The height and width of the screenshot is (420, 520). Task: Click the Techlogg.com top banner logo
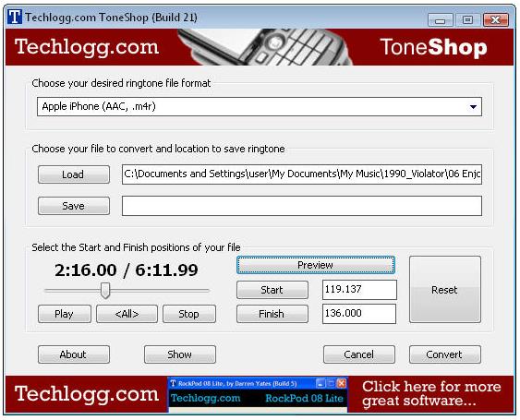(x=87, y=47)
